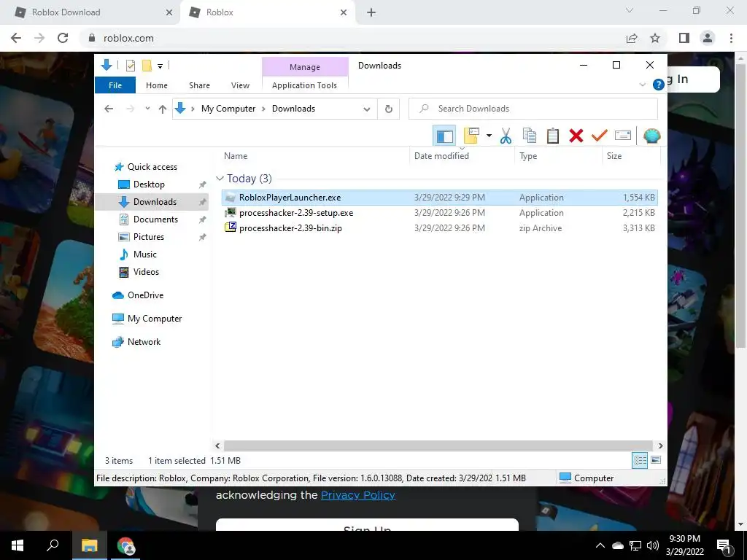Open Pictures in navigation pane

148,237
